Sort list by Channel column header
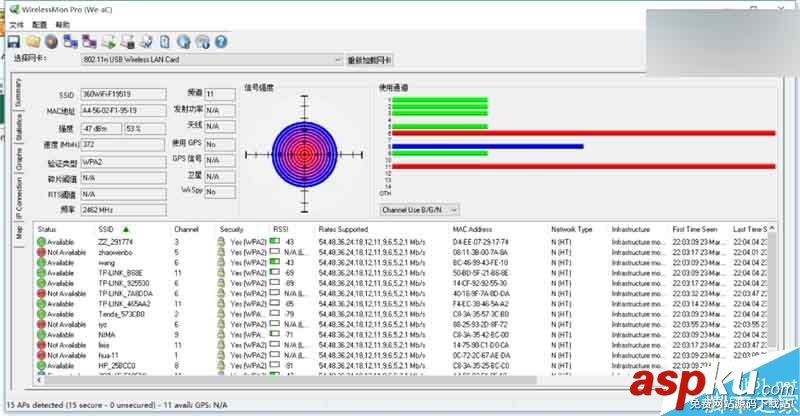 coord(186,229)
